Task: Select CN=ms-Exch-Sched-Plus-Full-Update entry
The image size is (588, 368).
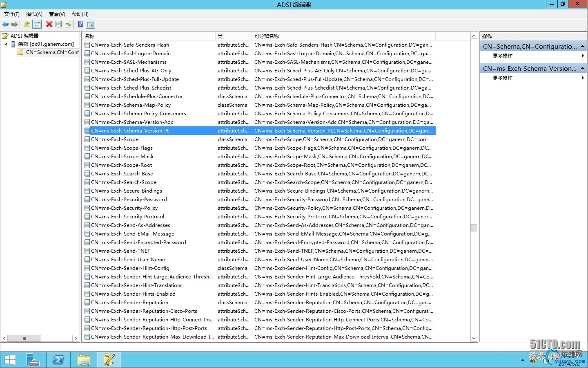Action: pyautogui.click(x=135, y=79)
